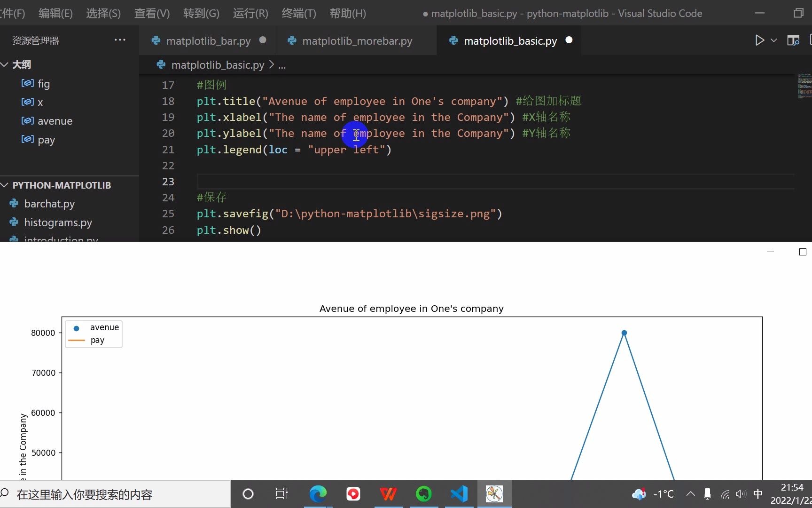Open the 转到(G) menu
812x508 pixels.
tap(201, 13)
